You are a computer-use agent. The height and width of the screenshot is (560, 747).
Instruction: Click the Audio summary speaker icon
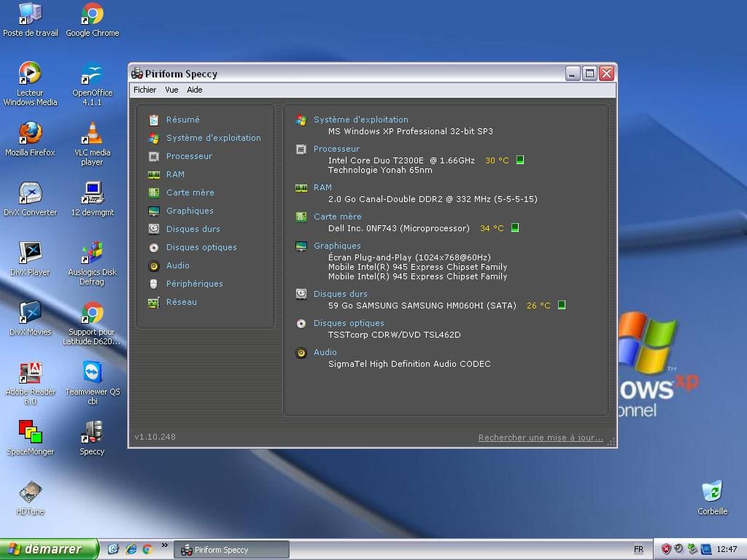[x=301, y=353]
